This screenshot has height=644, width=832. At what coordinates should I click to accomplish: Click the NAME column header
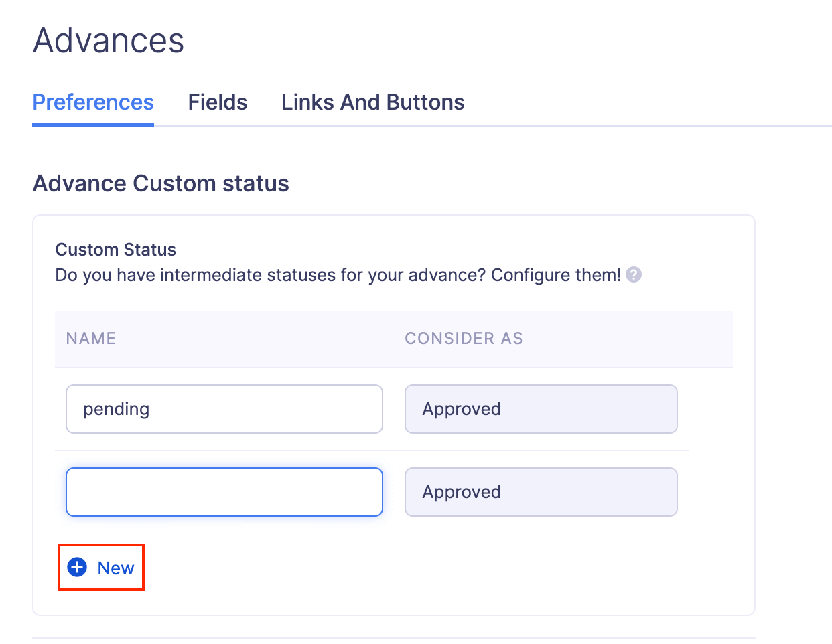[91, 339]
